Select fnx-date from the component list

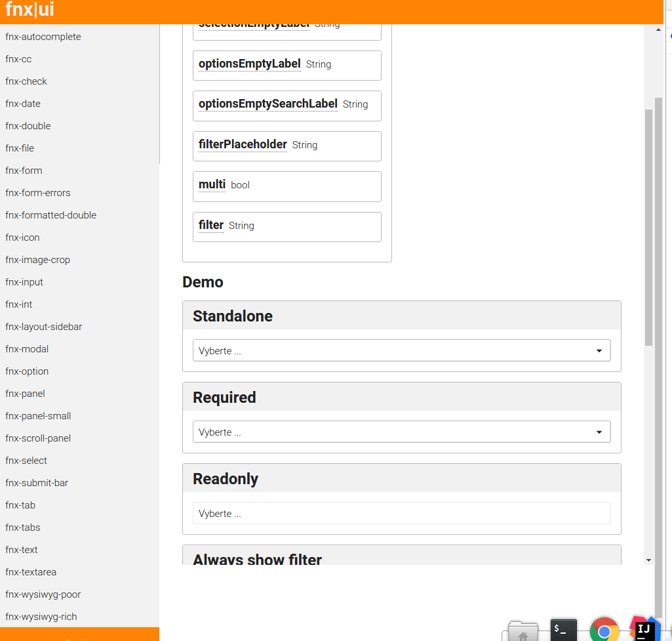pyautogui.click(x=23, y=103)
